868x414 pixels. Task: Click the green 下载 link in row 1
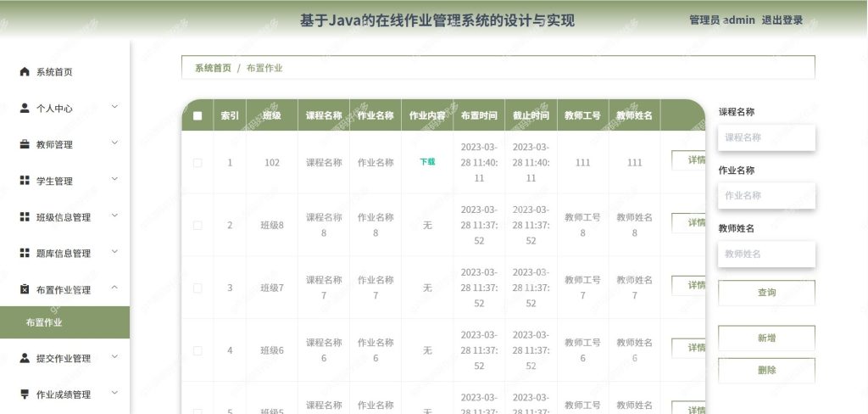[427, 162]
